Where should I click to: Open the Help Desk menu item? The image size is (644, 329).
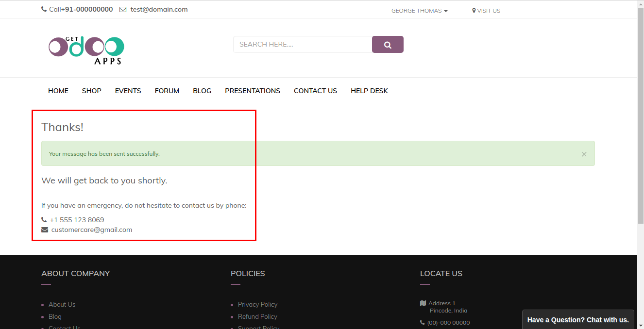tap(369, 91)
